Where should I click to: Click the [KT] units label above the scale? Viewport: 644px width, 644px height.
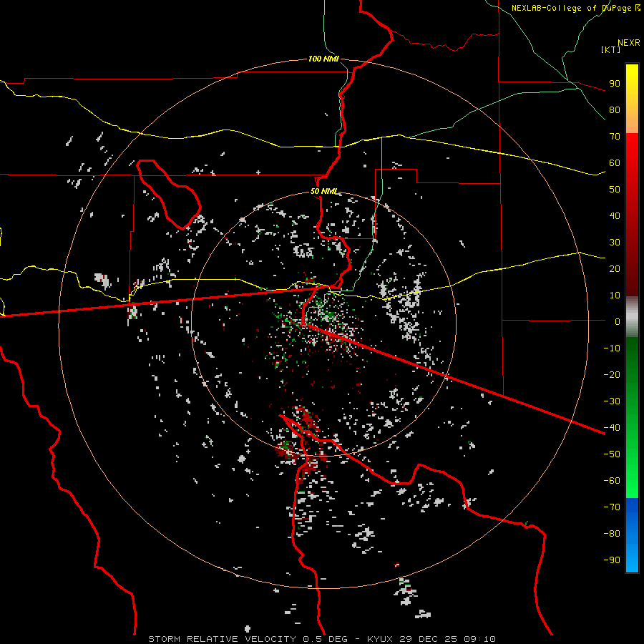click(611, 49)
